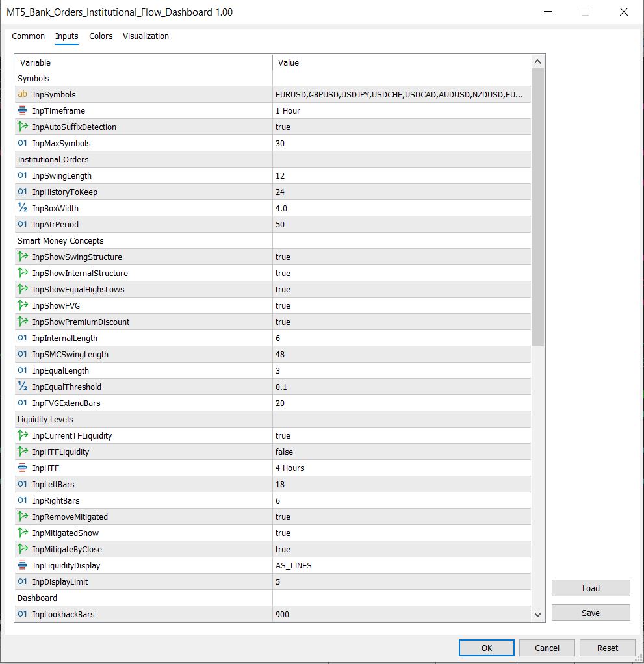Click the enum icon beside InpHTF
644x664 pixels.
point(23,468)
